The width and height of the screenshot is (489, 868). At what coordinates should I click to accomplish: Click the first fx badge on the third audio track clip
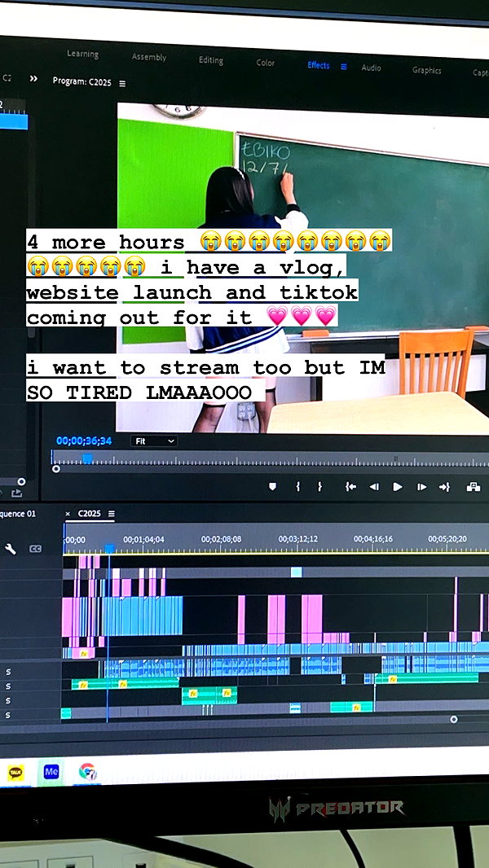point(192,693)
